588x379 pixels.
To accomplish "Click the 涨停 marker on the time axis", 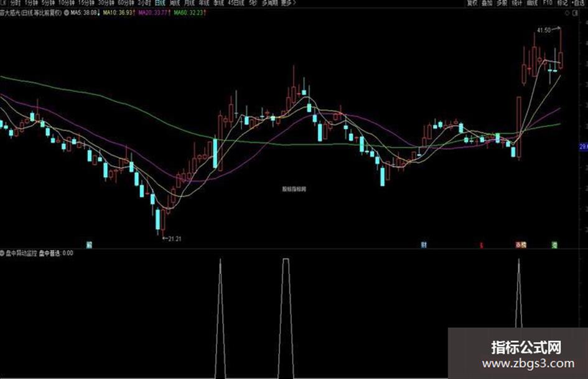I will (x=521, y=245).
